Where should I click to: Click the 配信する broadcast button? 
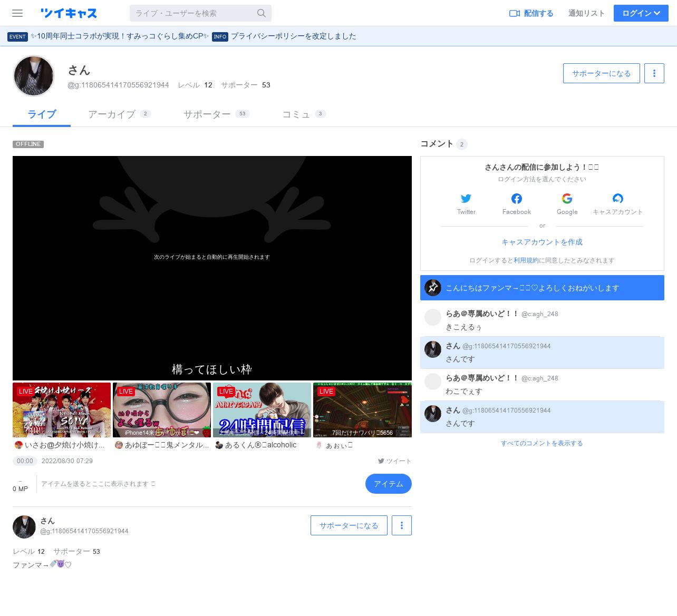531,13
